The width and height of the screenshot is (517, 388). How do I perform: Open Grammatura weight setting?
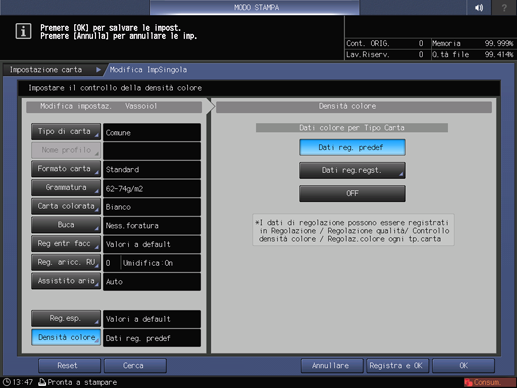coord(66,188)
